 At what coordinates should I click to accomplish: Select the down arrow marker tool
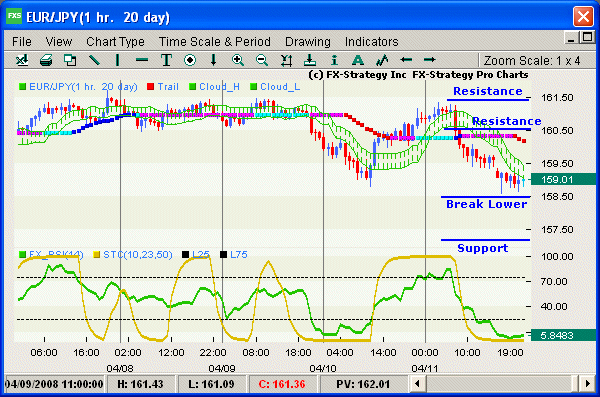[214, 60]
